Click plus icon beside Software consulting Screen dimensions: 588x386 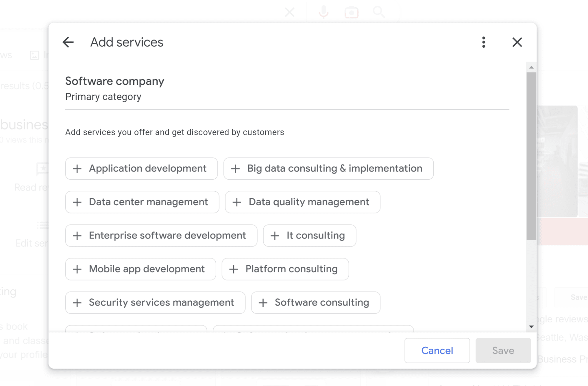(263, 303)
